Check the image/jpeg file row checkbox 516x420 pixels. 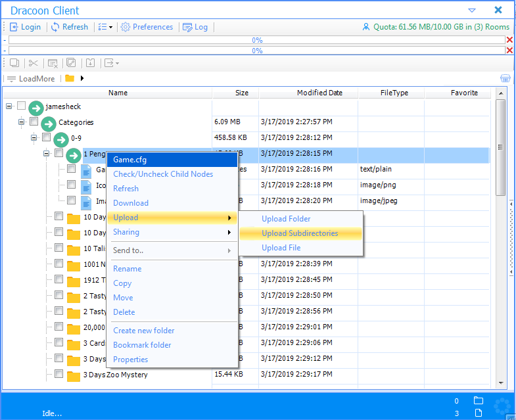coord(72,200)
